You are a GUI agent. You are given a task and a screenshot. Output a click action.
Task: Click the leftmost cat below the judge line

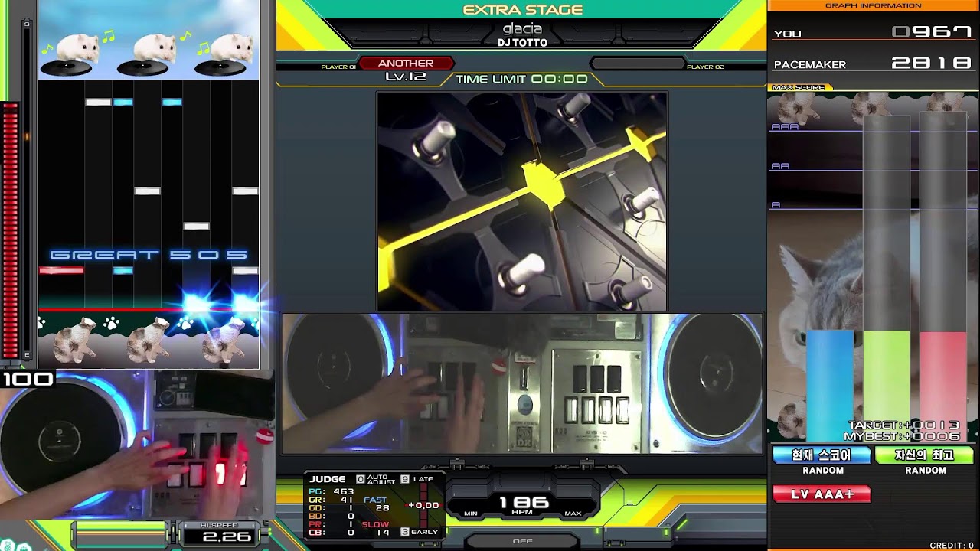click(x=75, y=340)
